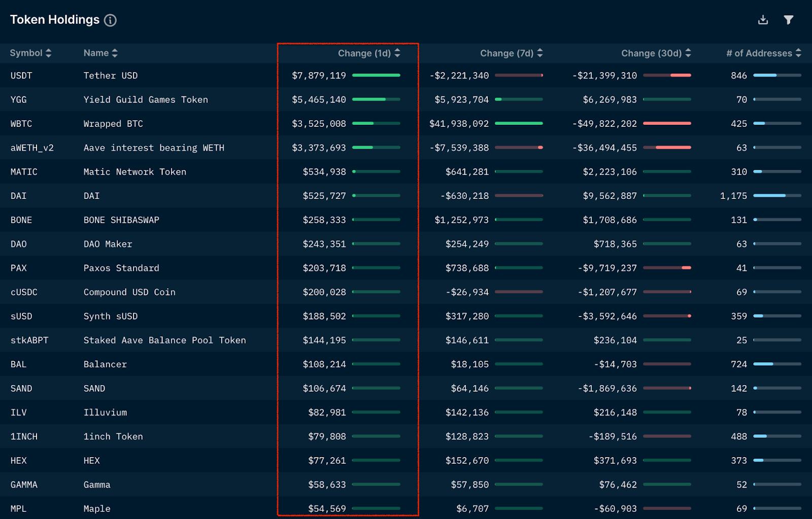
Task: Click the Change (7d) header label
Action: (507, 53)
